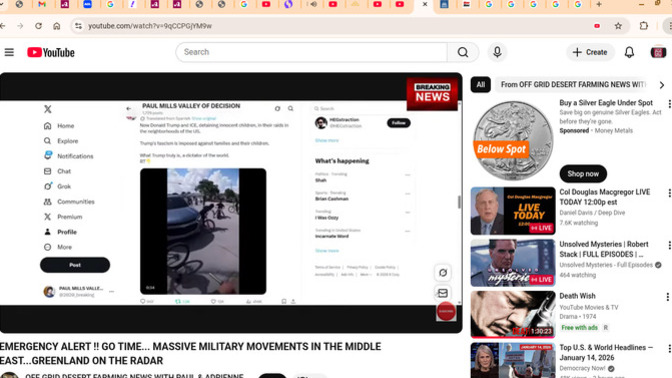Screen dimensions: 672x378
Task: Navigate back in the browser
Action: pos(3,26)
